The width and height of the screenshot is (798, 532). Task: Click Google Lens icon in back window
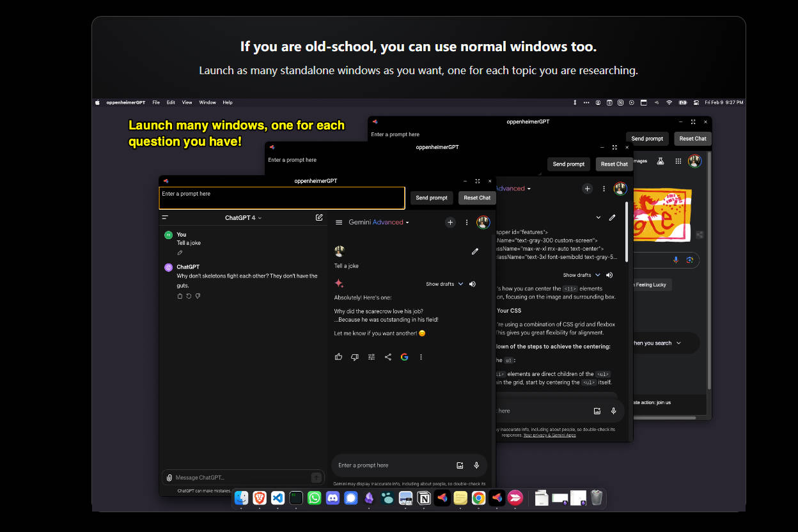coord(690,260)
